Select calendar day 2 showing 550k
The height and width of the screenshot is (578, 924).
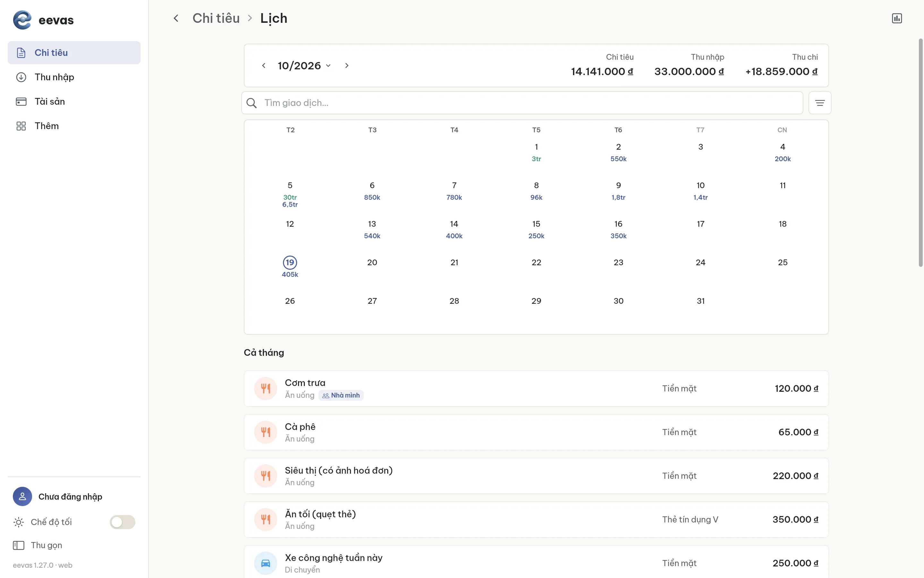(x=619, y=153)
